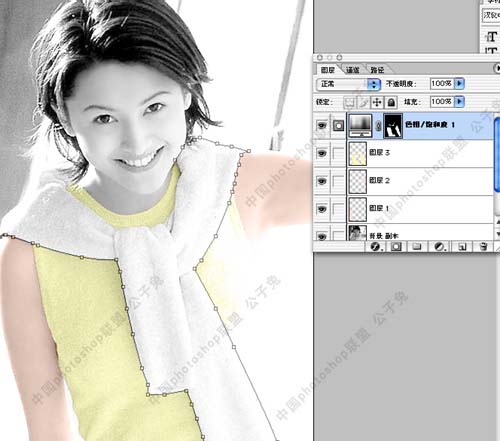Click the delete layer trash icon
The image size is (500, 441).
pyautogui.click(x=483, y=247)
